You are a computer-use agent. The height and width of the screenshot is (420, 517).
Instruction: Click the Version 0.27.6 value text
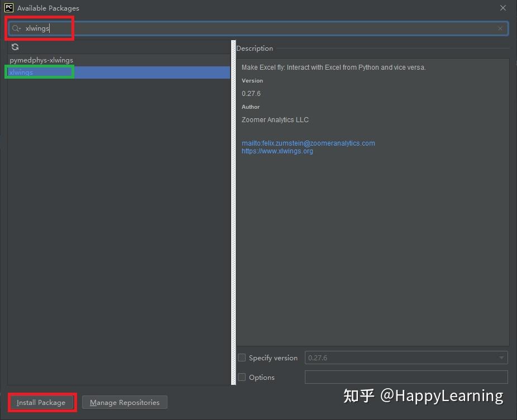click(x=251, y=94)
